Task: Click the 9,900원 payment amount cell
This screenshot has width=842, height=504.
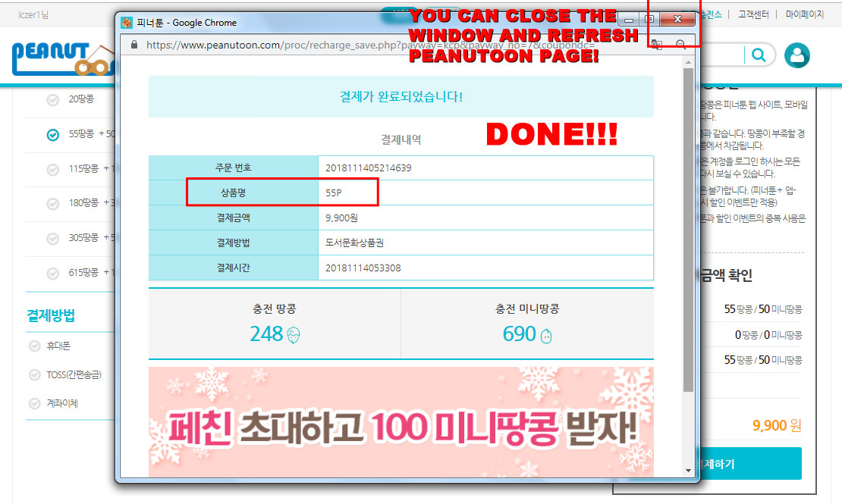Action: pyautogui.click(x=485, y=218)
